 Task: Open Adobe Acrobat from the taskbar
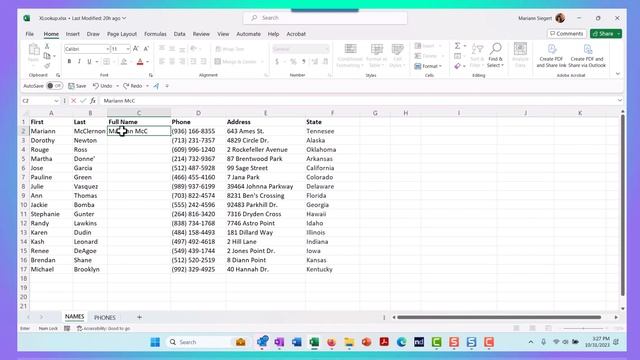[x=384, y=342]
